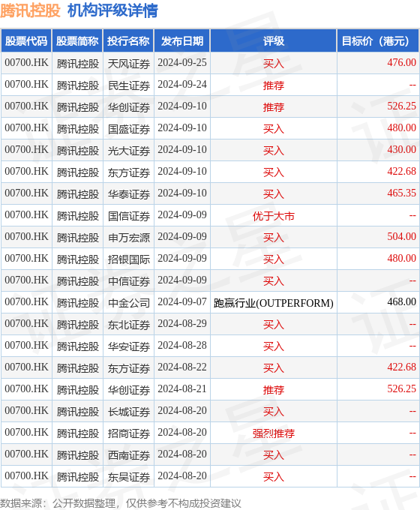Screen dimensions: 420x510
Task: Click the 投行名称 column header
Action: coord(128,41)
